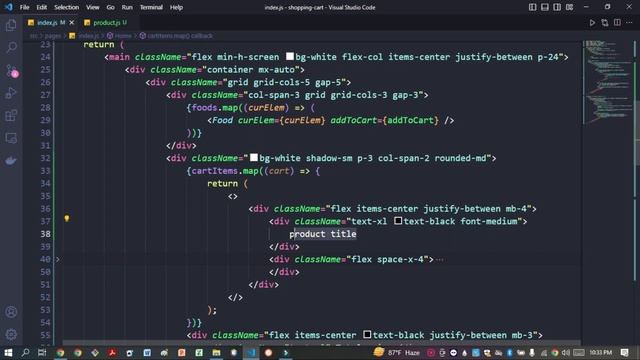Open the Explorer view in activity bar
This screenshot has height=360, width=640.
click(11, 25)
